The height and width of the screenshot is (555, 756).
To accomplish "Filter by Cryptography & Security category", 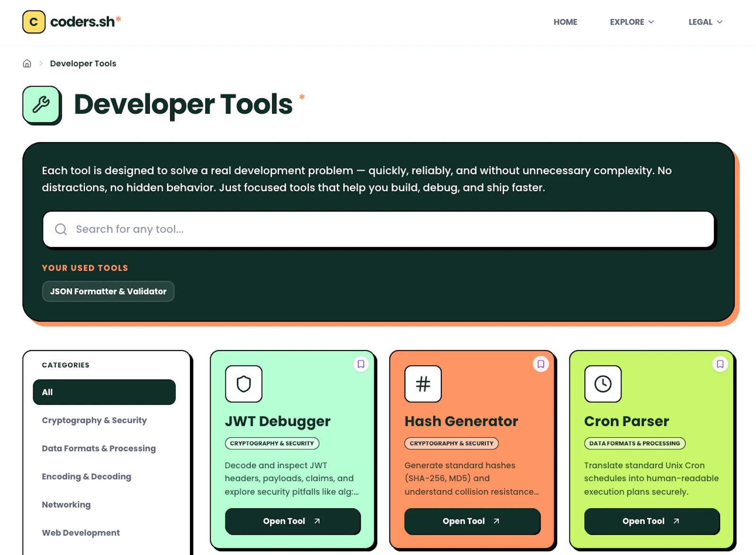I will pos(94,420).
